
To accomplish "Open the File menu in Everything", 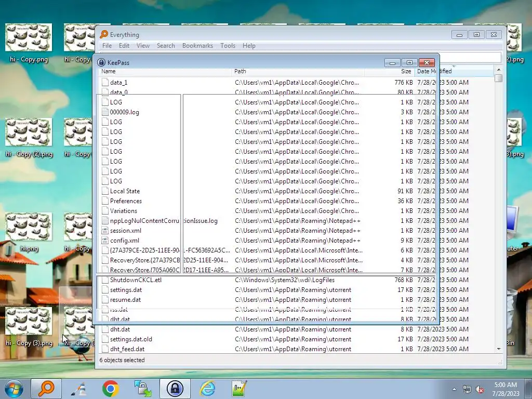I will click(107, 46).
